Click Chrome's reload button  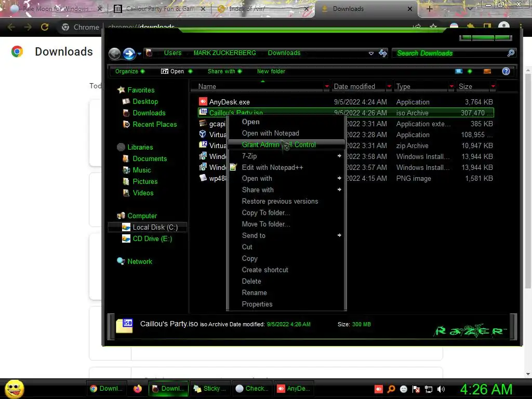(x=45, y=27)
